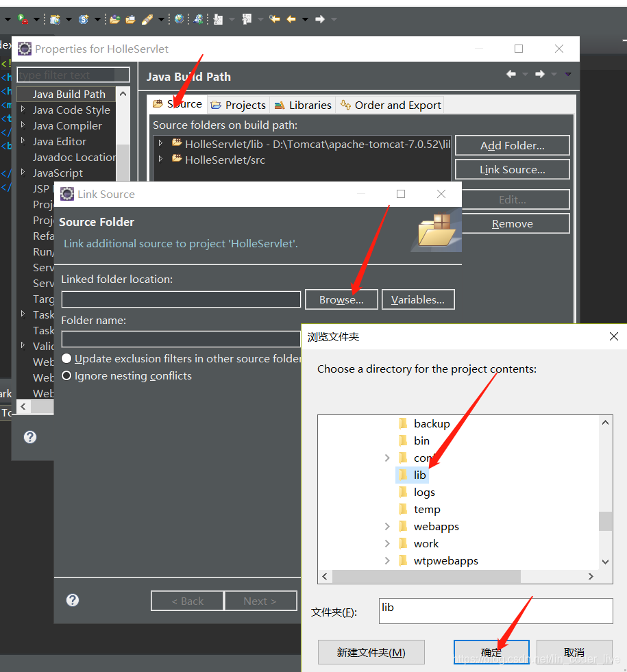The height and width of the screenshot is (672, 627).
Task: Expand the Java Editor tree node
Action: pyautogui.click(x=23, y=140)
